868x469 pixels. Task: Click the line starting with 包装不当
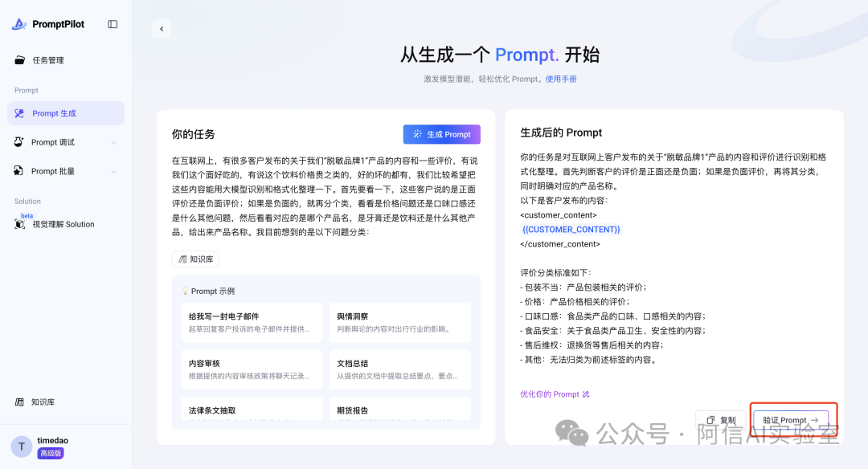click(583, 288)
